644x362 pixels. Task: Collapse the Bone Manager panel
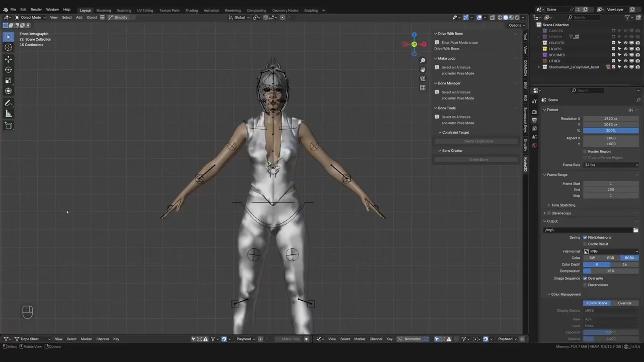pyautogui.click(x=449, y=83)
